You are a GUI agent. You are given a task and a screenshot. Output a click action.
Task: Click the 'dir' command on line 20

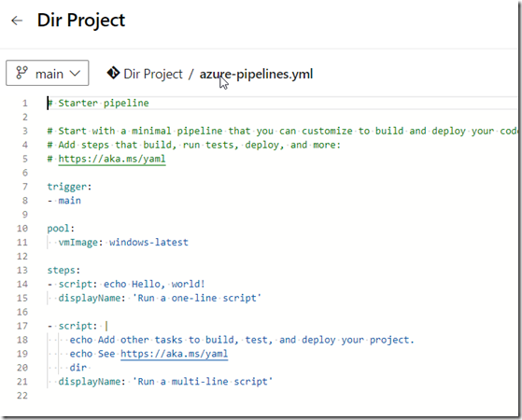pyautogui.click(x=78, y=368)
